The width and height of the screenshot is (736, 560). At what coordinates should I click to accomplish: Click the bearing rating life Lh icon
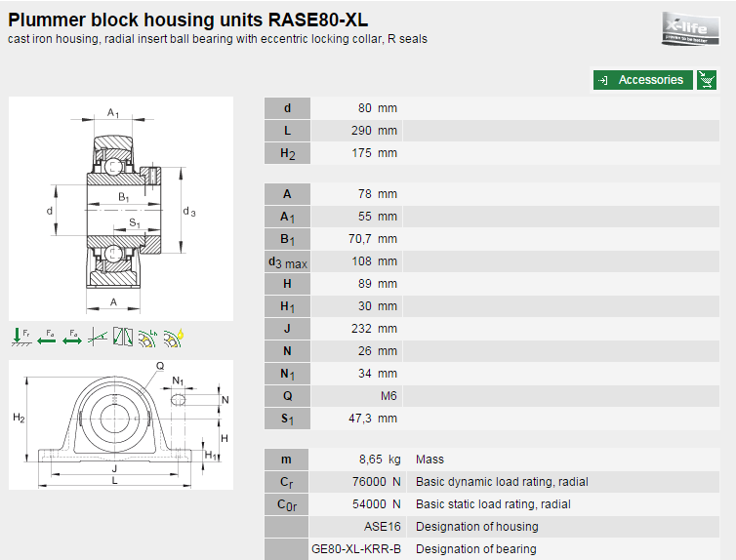click(x=147, y=337)
